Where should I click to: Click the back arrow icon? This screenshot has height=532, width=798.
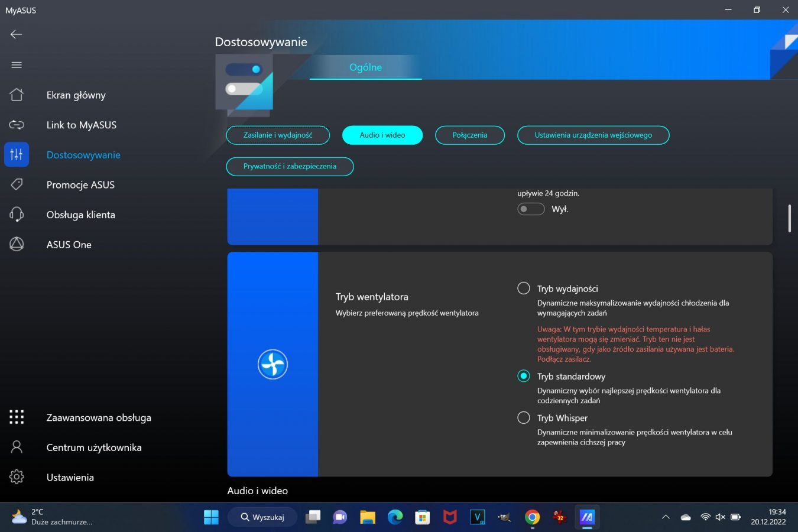[x=17, y=34]
